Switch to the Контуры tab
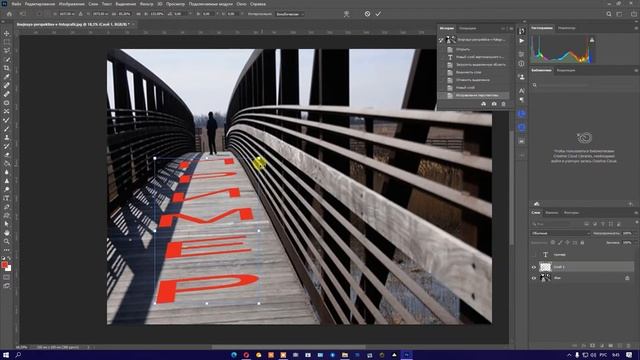Viewport: 640px width, 360px height. pos(571,213)
